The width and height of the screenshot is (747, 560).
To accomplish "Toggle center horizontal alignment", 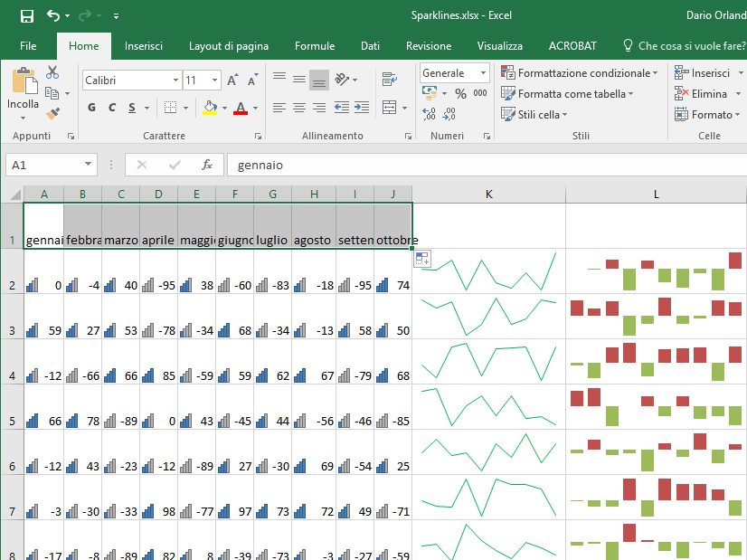I will pyautogui.click(x=299, y=108).
